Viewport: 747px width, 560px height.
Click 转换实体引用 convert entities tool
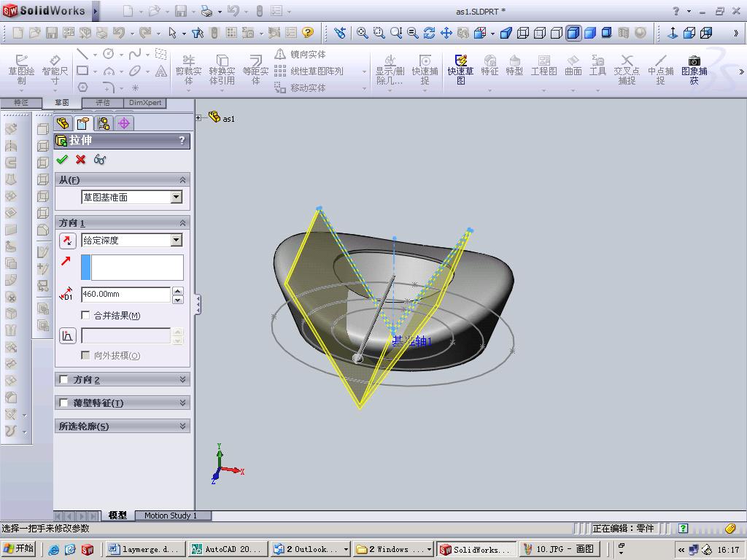point(222,69)
